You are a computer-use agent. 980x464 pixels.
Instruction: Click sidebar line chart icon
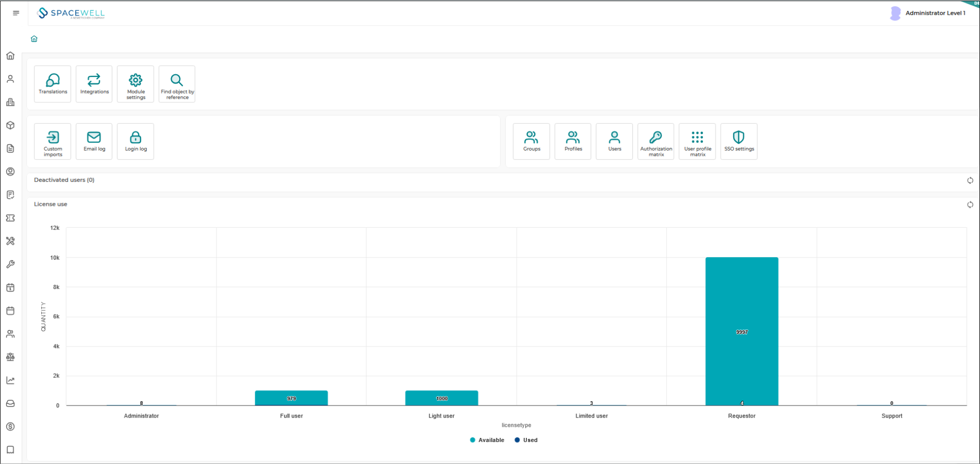10,380
